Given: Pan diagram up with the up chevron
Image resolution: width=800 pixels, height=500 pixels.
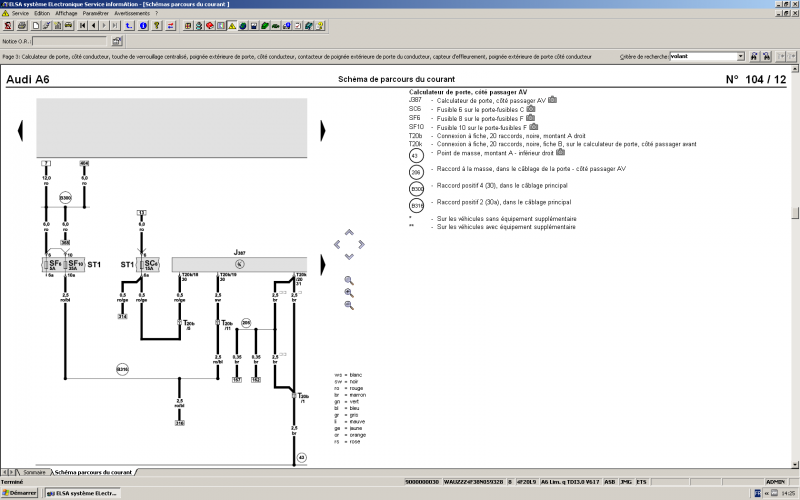Looking at the screenshot, I should tap(349, 232).
